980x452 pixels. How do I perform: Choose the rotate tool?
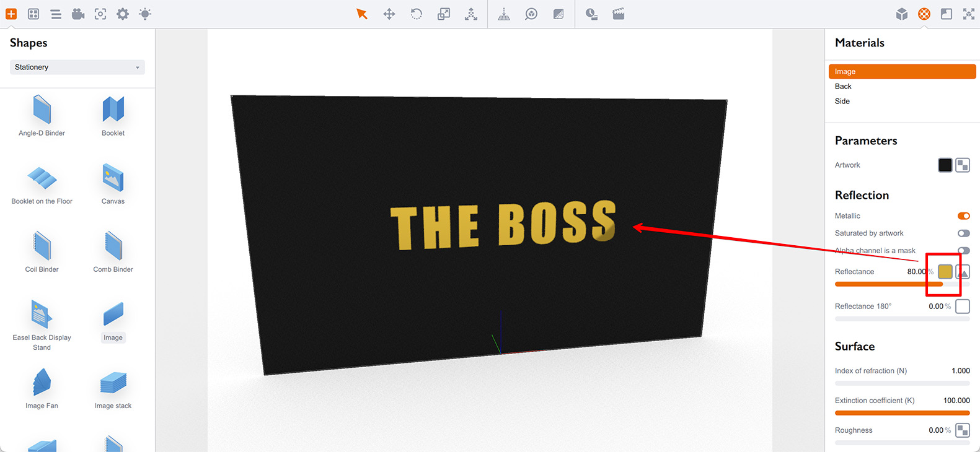point(417,14)
